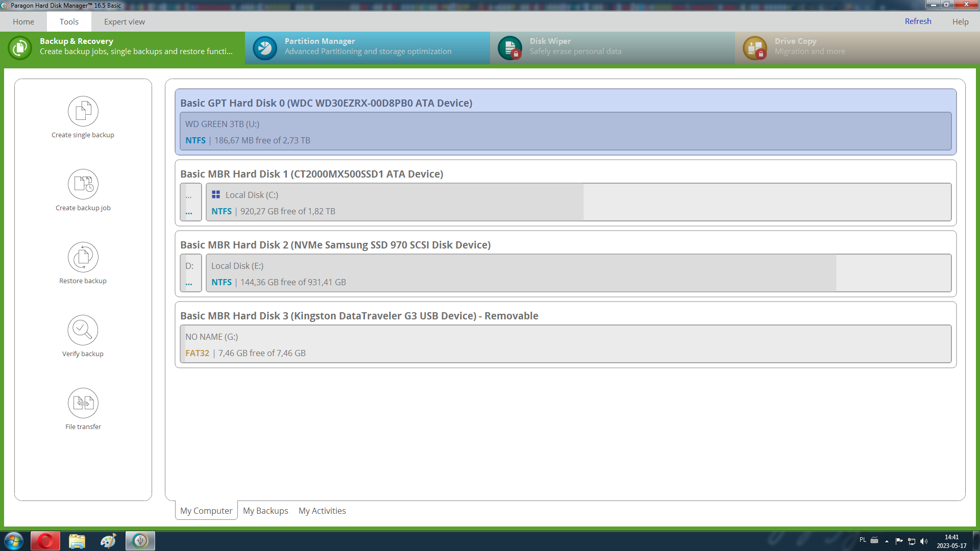The image size is (980, 551).
Task: Open the File transfer icon
Action: tap(83, 403)
